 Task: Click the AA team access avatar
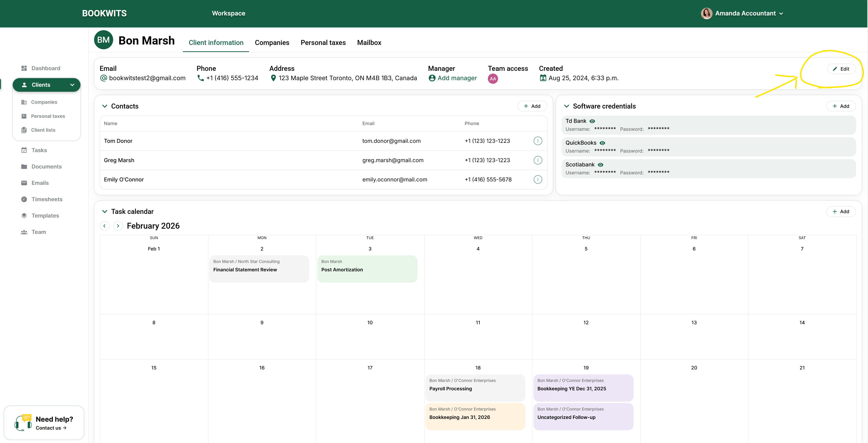pos(493,78)
